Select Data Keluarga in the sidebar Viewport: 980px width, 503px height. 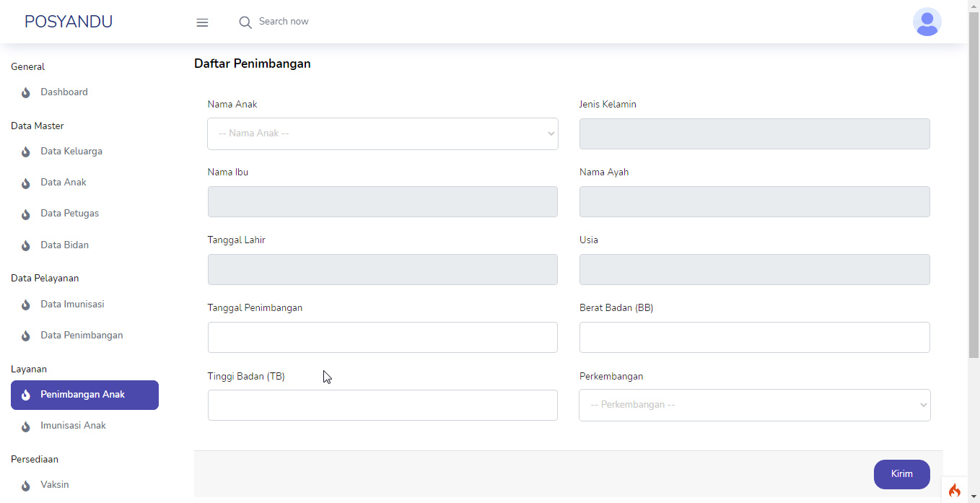point(71,151)
